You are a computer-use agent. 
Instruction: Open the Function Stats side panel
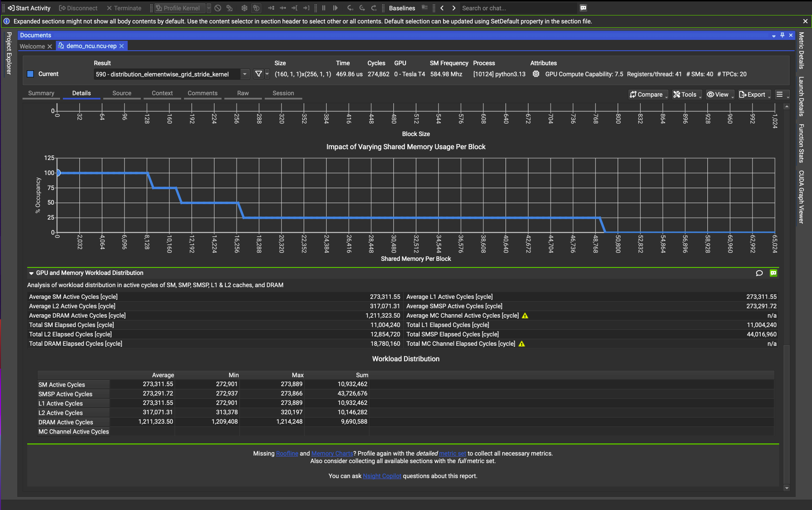802,143
